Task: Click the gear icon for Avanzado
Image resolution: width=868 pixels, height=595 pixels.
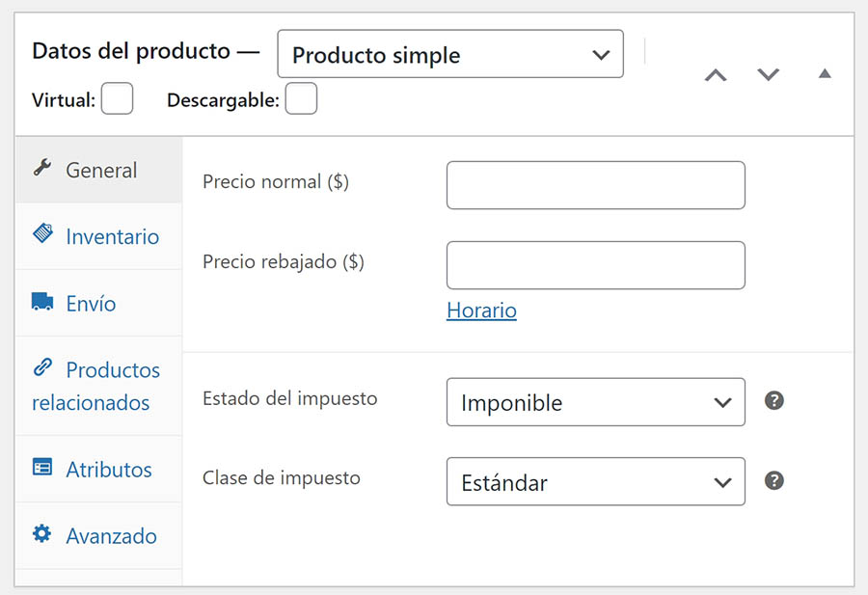Action: pyautogui.click(x=42, y=533)
